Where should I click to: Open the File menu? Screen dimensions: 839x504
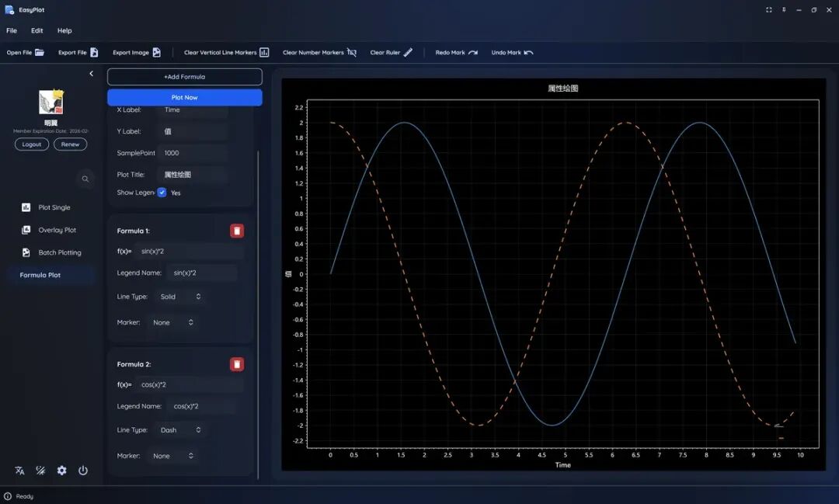tap(11, 30)
